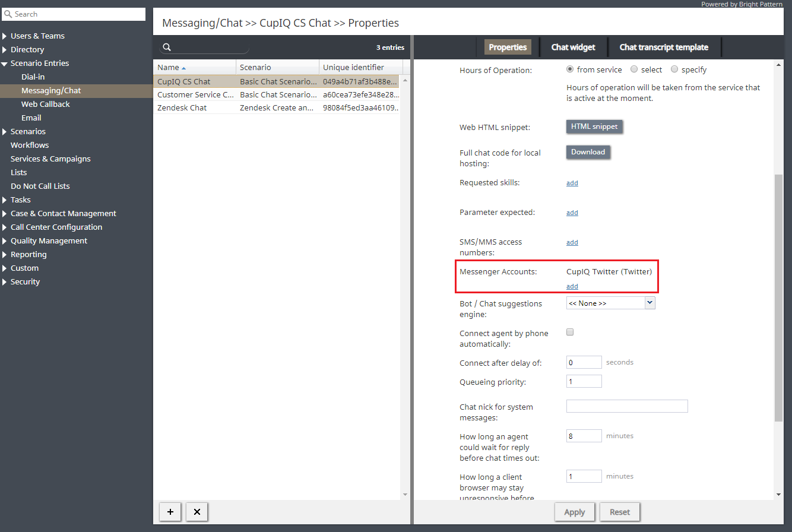The image size is (792, 532).
Task: Click Chat nick for system messages field
Action: pyautogui.click(x=627, y=406)
